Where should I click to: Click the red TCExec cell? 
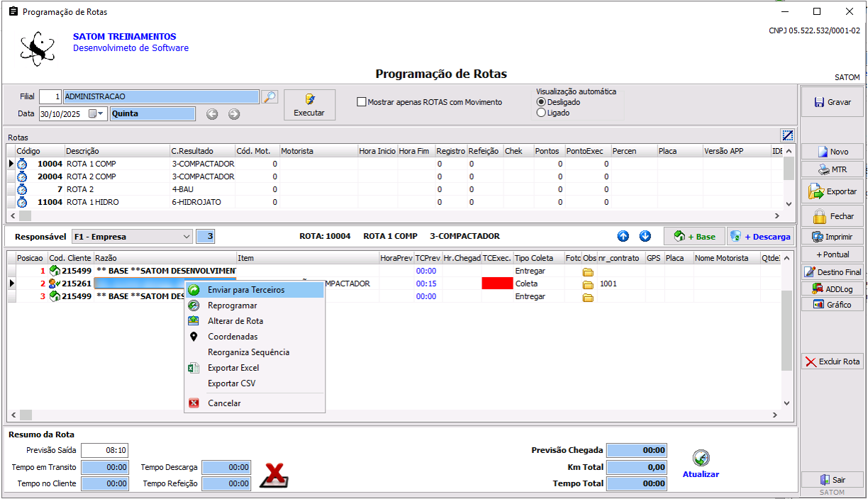pyautogui.click(x=496, y=284)
